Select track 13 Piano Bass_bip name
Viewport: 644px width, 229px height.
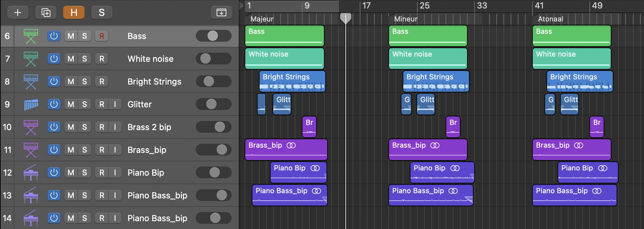(157, 195)
